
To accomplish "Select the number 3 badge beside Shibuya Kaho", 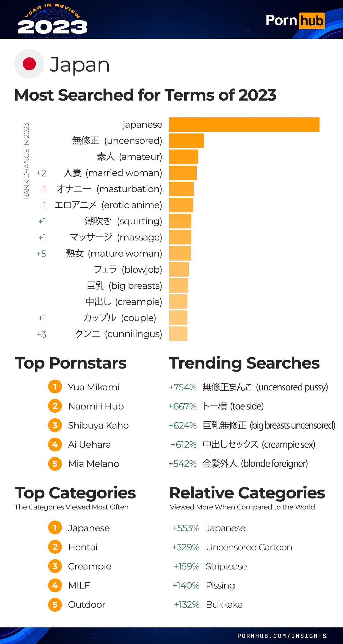I will tap(55, 425).
